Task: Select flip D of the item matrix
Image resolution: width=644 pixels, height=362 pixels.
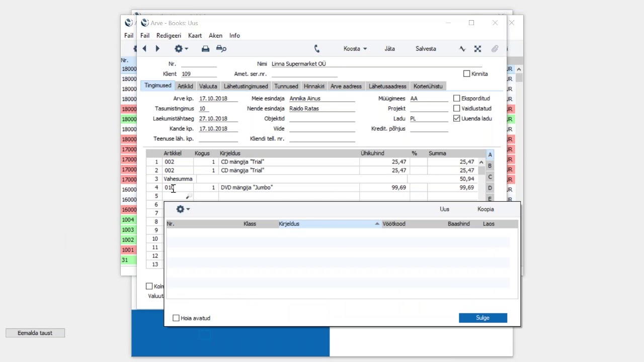Action: [x=490, y=188]
